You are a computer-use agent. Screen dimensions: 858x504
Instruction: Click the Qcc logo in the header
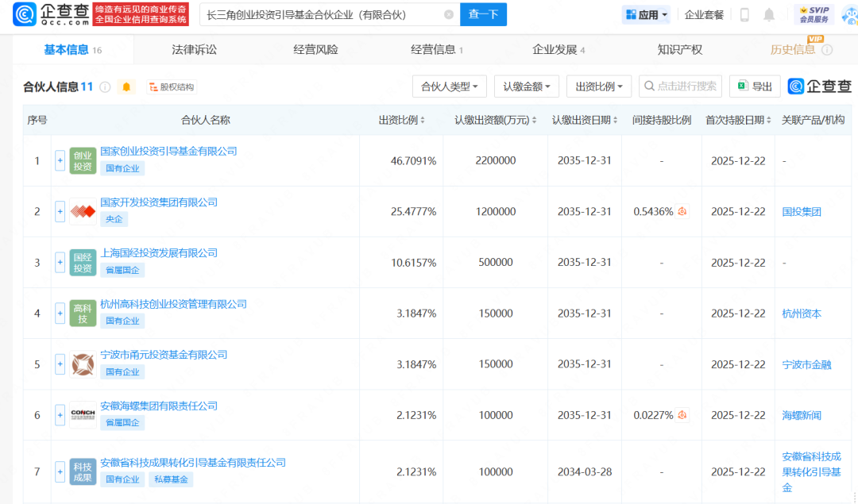49,14
